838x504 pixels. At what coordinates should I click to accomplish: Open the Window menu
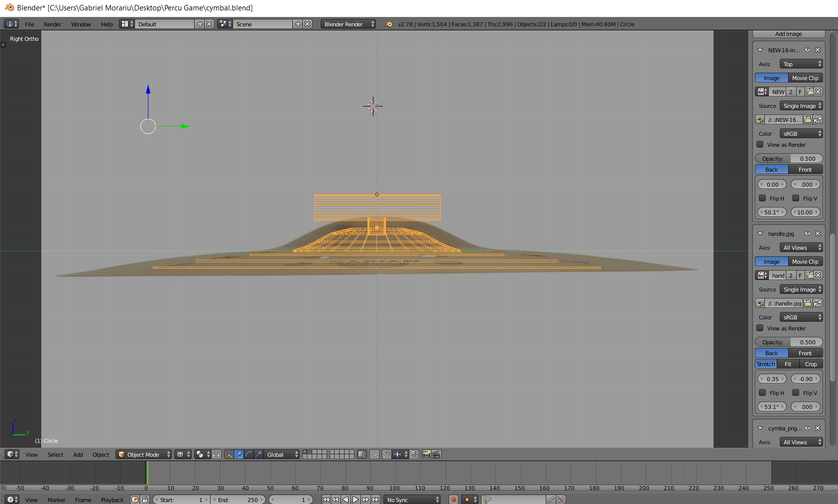click(81, 24)
